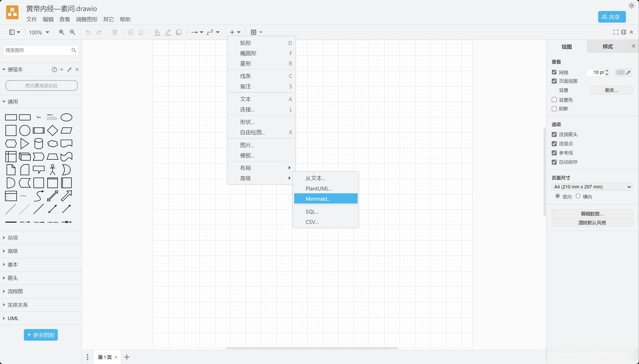
Task: Toggle the 自动保存 checkbox
Action: pyautogui.click(x=554, y=162)
